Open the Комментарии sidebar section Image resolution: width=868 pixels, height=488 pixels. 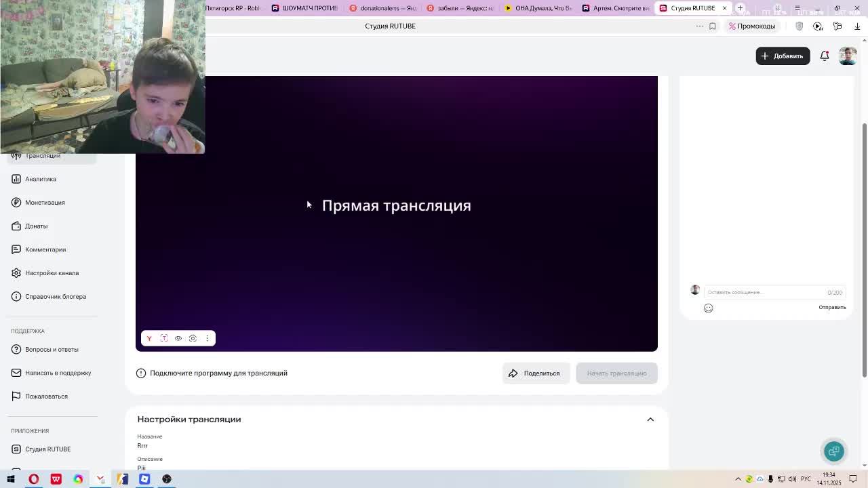(x=45, y=249)
